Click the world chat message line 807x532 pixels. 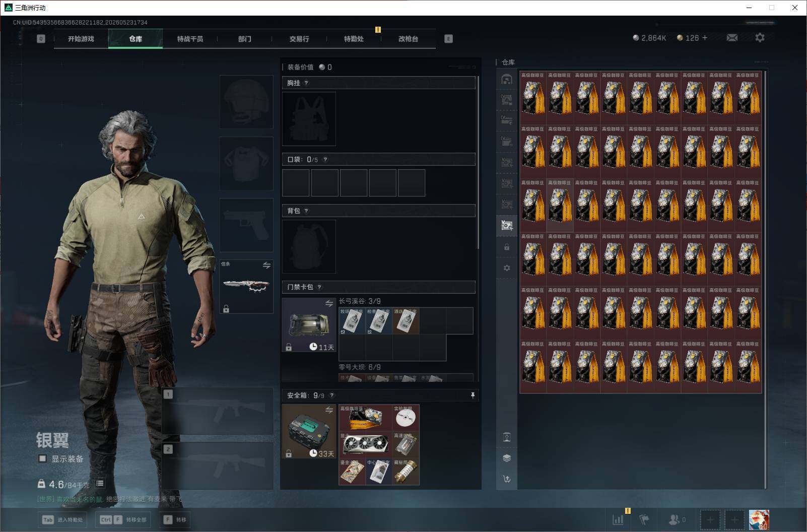pos(110,499)
